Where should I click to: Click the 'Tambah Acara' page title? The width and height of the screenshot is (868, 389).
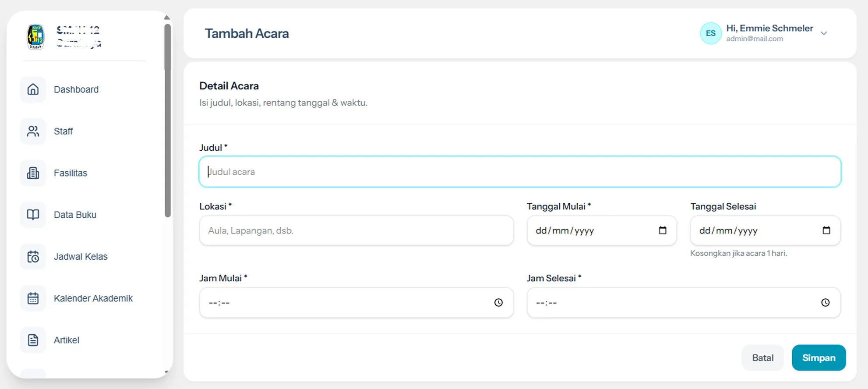pos(247,33)
